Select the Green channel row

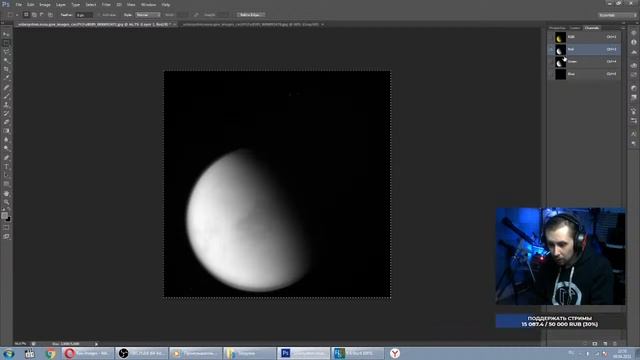(x=584, y=62)
